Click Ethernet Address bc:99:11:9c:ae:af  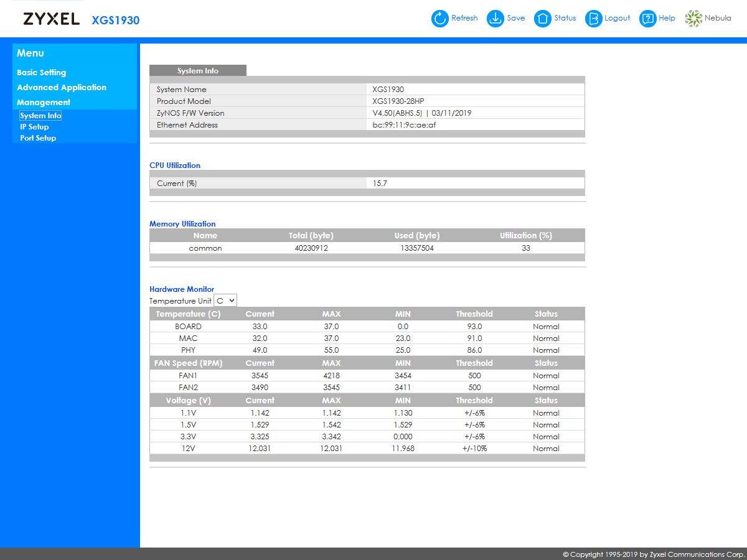[x=403, y=125]
